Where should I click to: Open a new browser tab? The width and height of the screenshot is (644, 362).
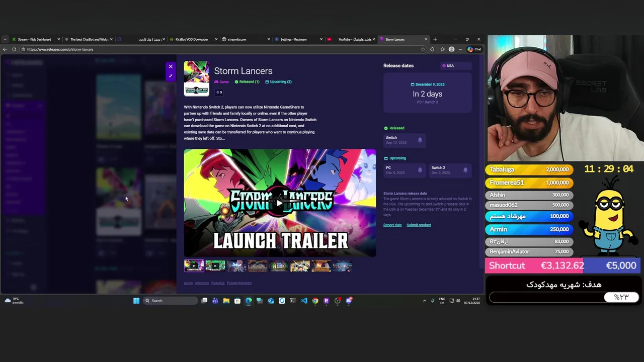(x=435, y=39)
